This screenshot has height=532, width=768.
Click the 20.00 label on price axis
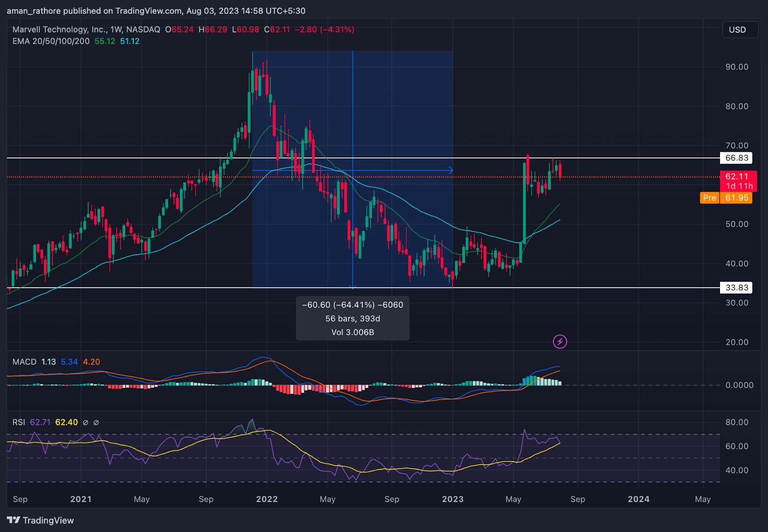(x=737, y=342)
